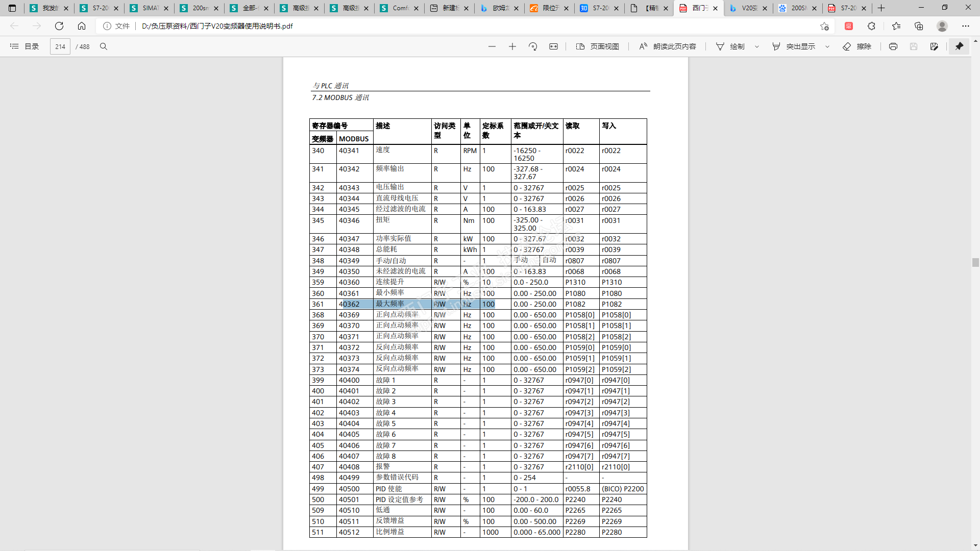
Task: Refresh the current page
Action: pyautogui.click(x=59, y=26)
